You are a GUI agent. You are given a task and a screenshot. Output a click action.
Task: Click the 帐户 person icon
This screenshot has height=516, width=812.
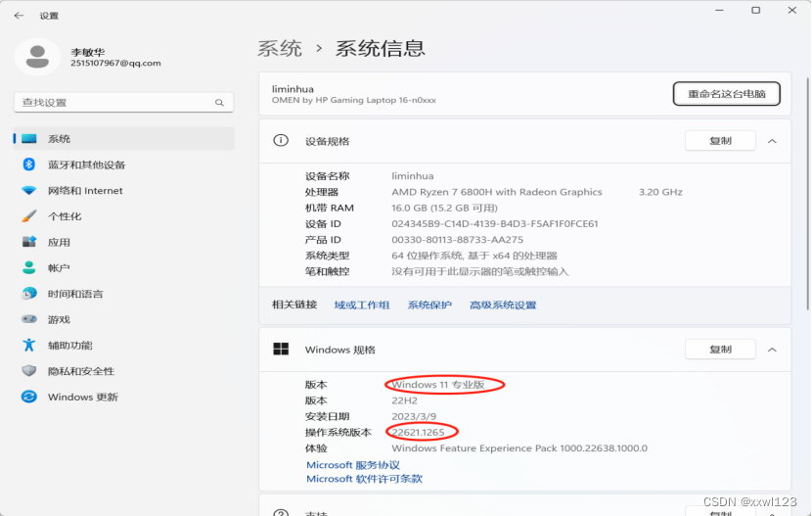pyautogui.click(x=29, y=267)
